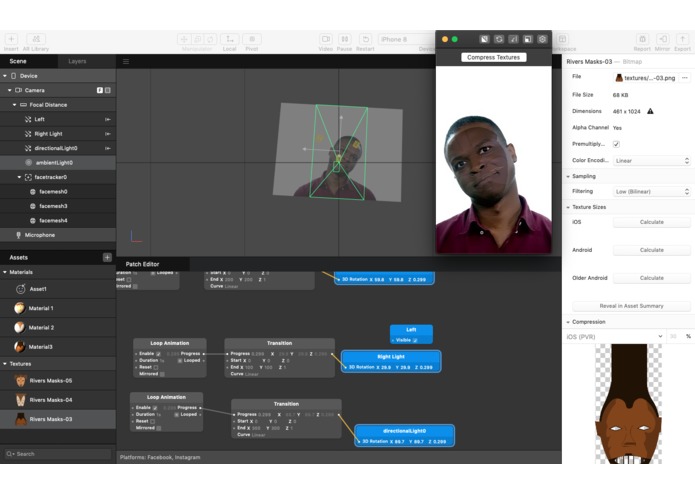The image size is (695, 494).
Task: Open the Color Encoding Linear dropdown
Action: [x=652, y=161]
